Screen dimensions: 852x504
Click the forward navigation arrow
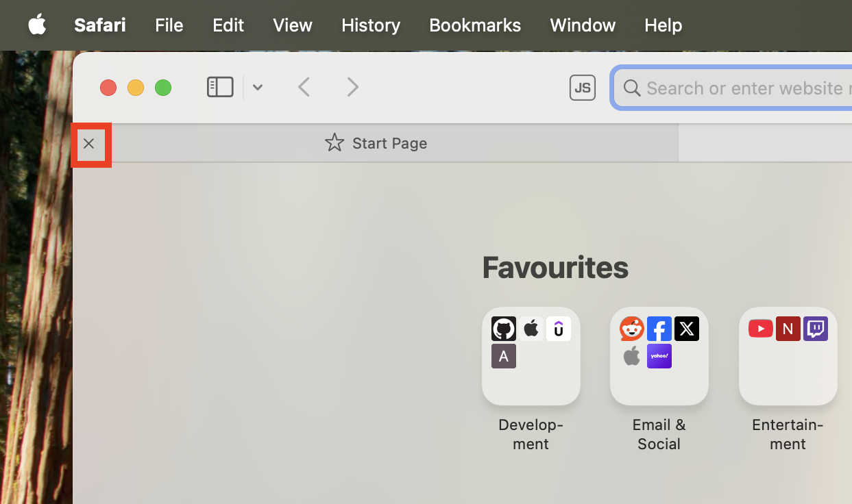pos(352,87)
